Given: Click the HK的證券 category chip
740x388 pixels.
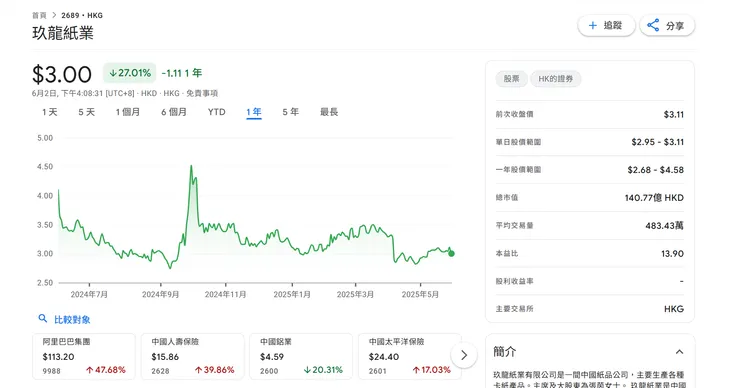Looking at the screenshot, I should (555, 79).
